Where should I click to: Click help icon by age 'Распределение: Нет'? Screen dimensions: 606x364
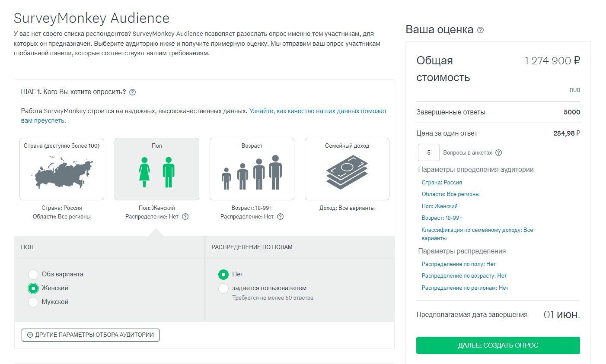tap(280, 217)
